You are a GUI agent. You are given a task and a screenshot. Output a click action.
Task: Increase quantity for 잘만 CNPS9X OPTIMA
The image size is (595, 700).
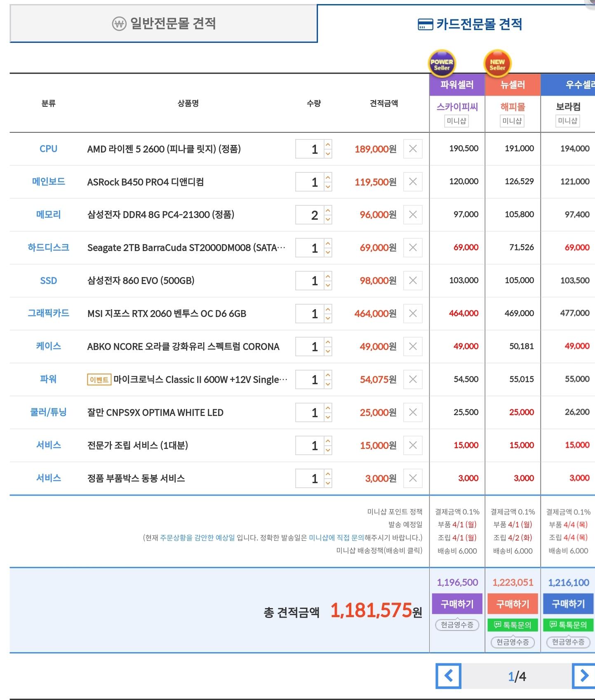coord(328,408)
